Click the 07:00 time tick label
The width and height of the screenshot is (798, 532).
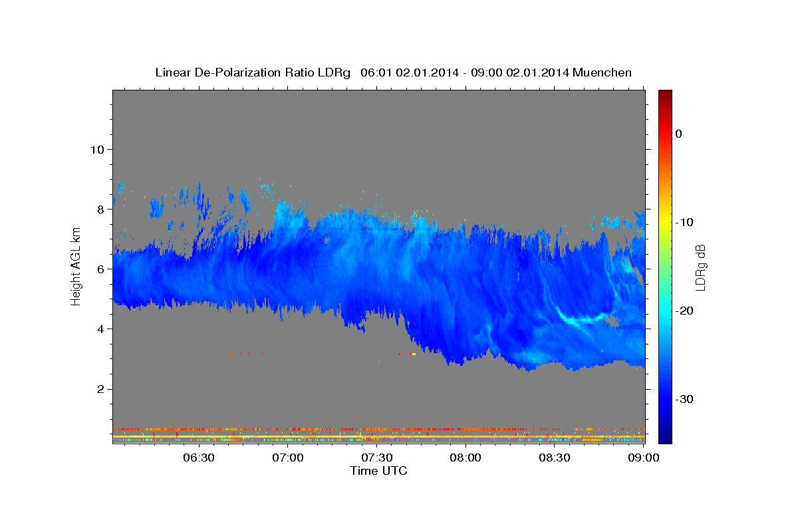pos(288,458)
